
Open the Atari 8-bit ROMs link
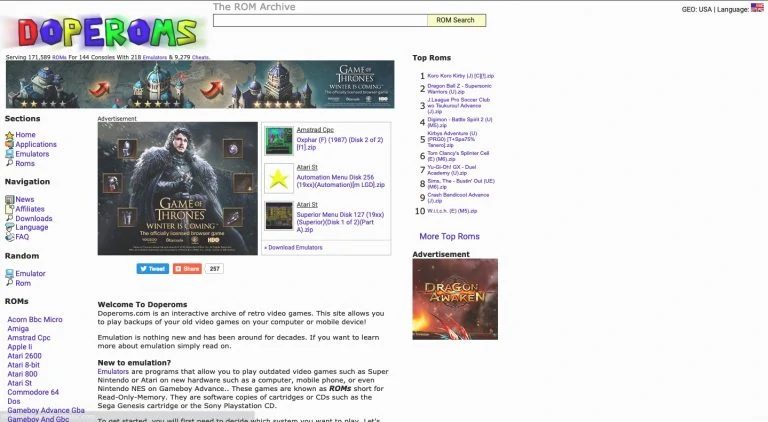point(24,365)
